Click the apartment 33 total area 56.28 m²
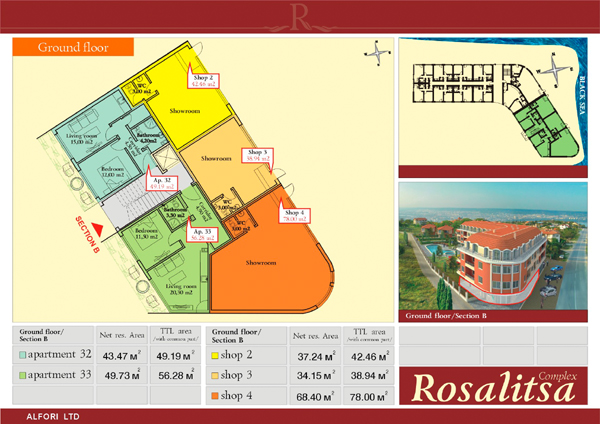 176,375
